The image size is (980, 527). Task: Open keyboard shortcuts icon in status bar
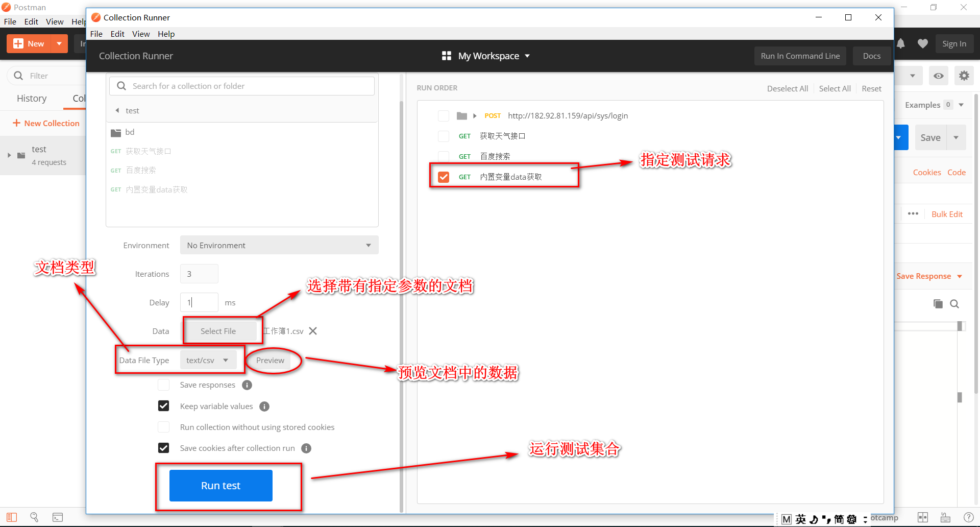945,517
